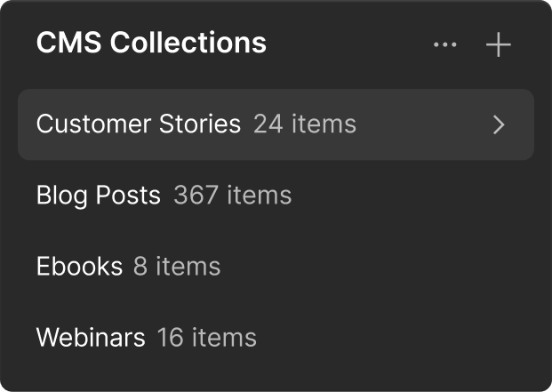Click the "367 items" count label
This screenshot has height=392, width=552.
[x=232, y=195]
